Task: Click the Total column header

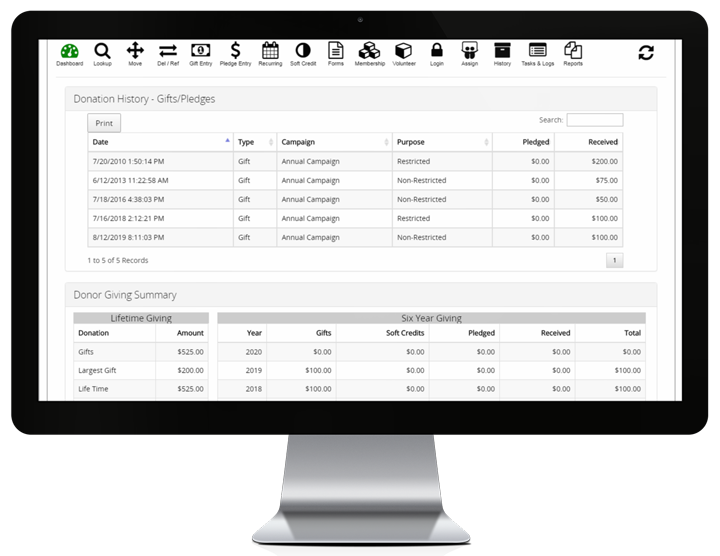Action: 610,333
